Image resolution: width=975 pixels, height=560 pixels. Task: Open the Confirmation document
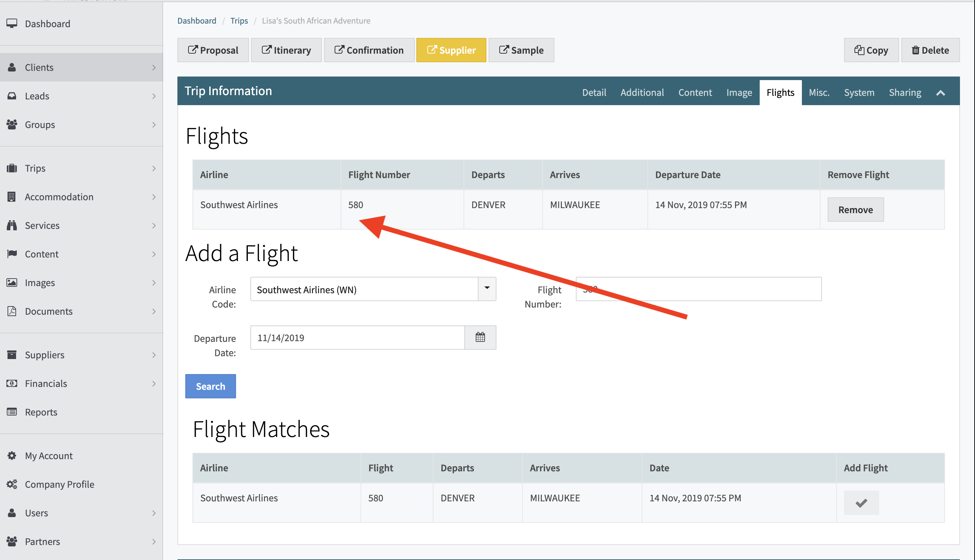tap(369, 50)
